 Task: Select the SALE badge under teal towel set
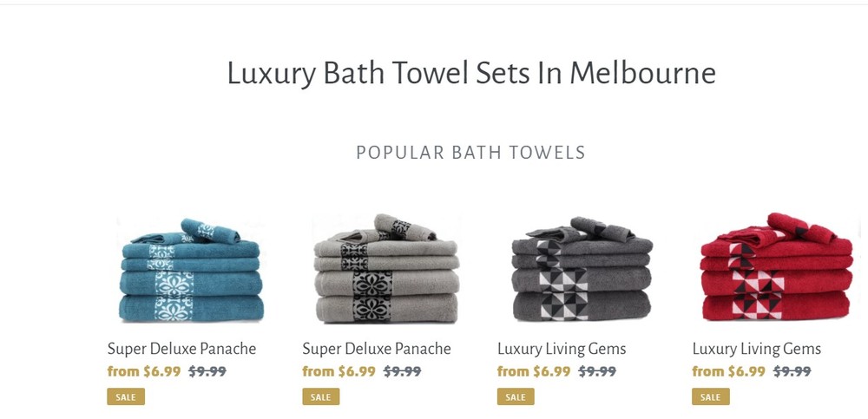[x=126, y=396]
